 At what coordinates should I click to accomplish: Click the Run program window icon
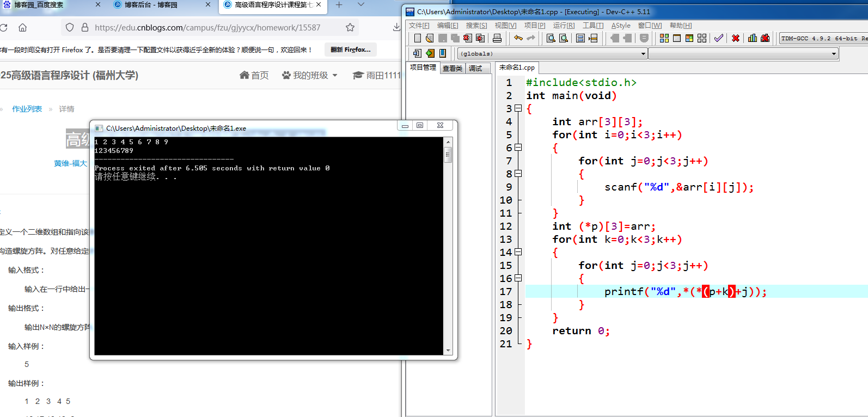677,38
